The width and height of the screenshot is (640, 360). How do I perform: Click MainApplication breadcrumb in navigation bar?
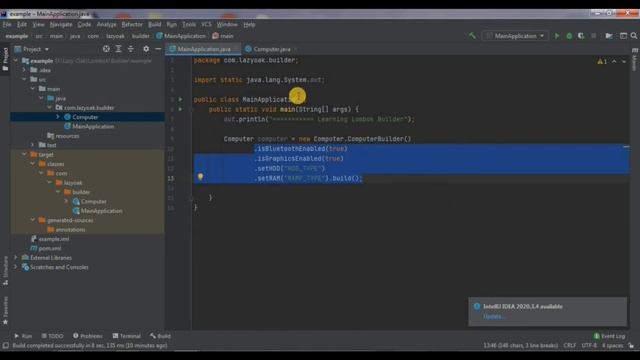pyautogui.click(x=181, y=36)
